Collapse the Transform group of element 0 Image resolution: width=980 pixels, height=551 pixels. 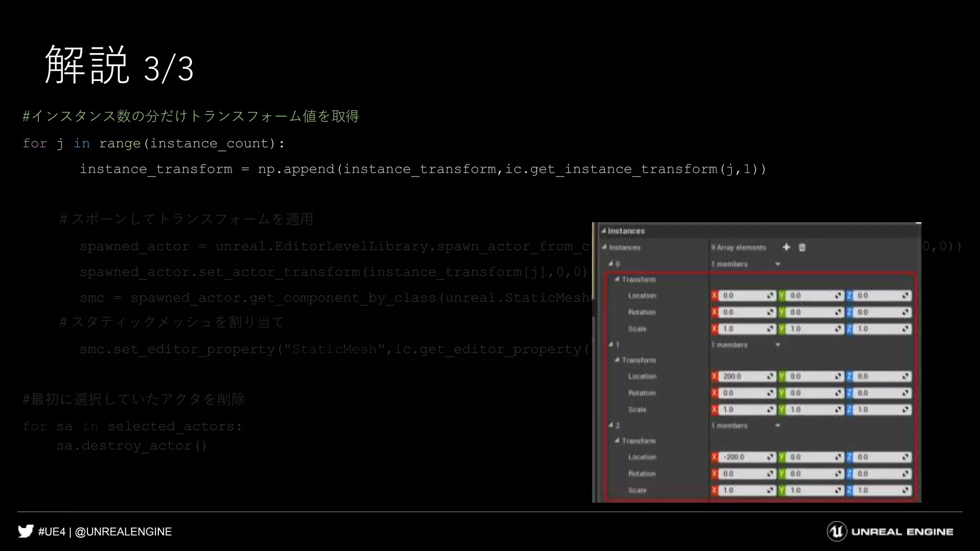(617, 279)
